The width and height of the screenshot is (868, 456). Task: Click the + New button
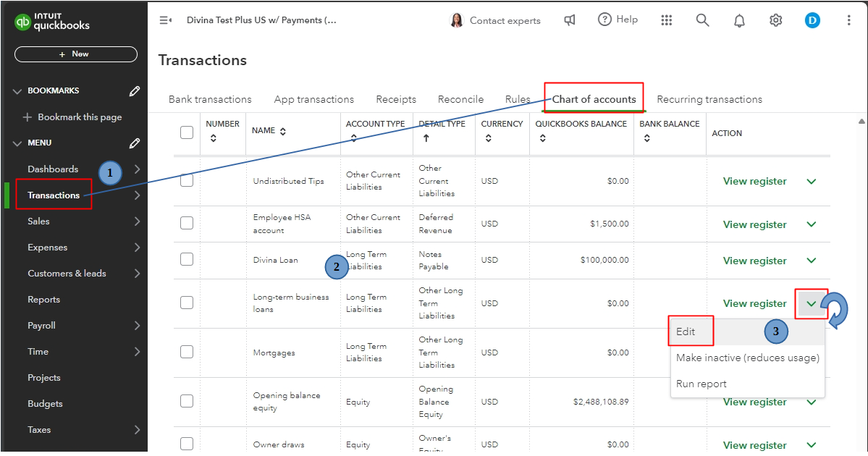76,54
